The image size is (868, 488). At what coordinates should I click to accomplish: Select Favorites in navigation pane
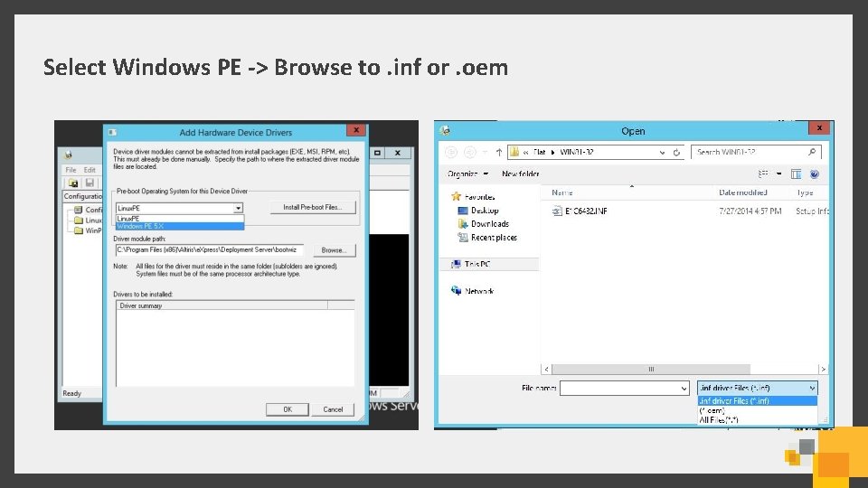[x=474, y=197]
